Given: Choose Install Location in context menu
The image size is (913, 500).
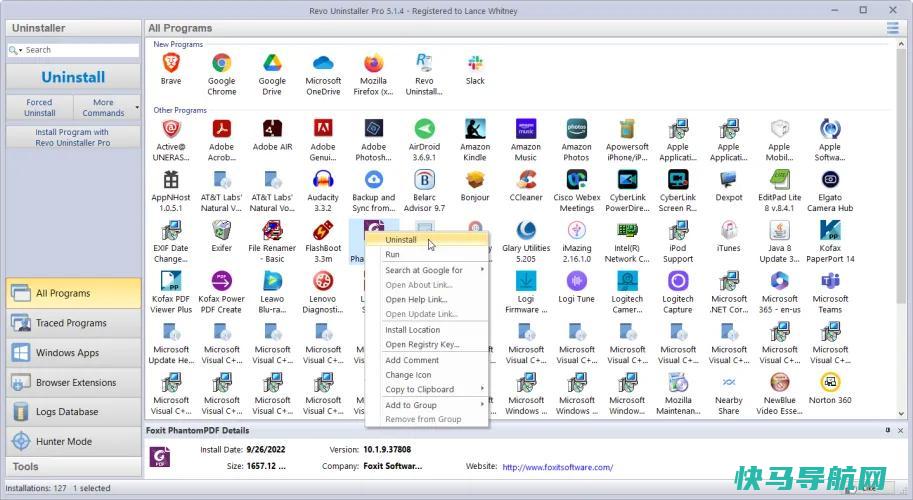Looking at the screenshot, I should click(x=427, y=329).
